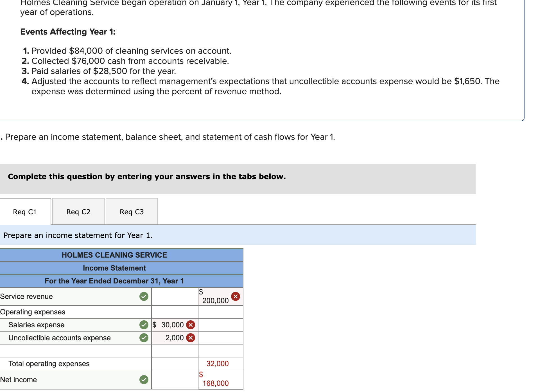This screenshot has width=538, height=392.
Task: Click the green checkmark beside Service revenue
Action: pyautogui.click(x=144, y=296)
